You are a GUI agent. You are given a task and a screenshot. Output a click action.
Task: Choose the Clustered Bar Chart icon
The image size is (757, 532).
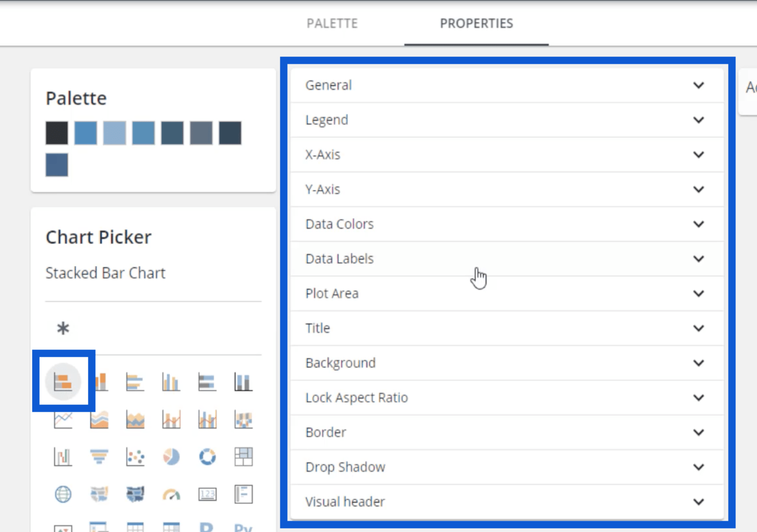click(135, 381)
